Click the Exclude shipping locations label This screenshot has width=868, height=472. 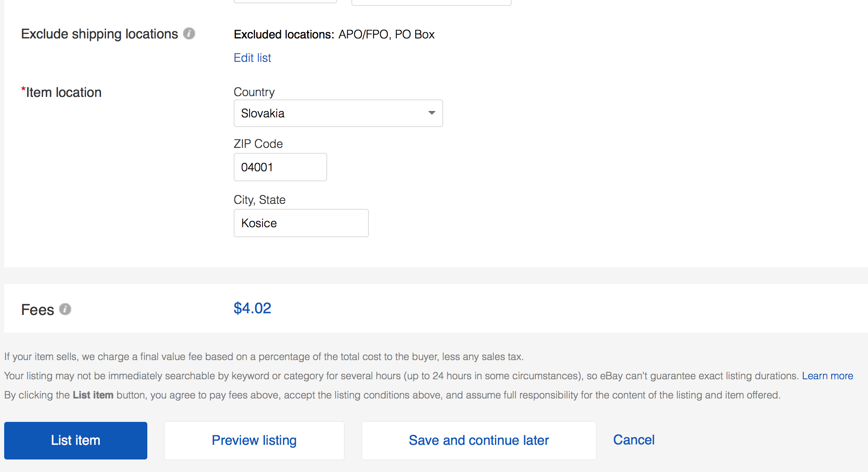pyautogui.click(x=99, y=34)
